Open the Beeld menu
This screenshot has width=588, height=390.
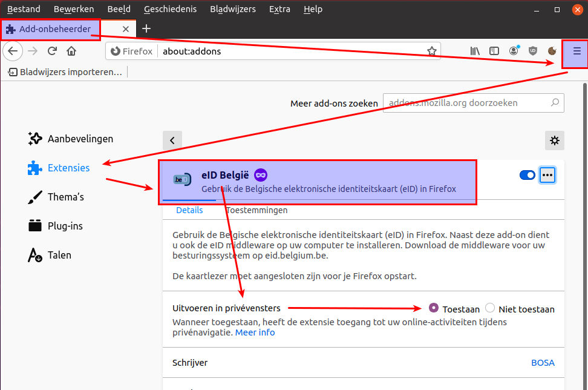[119, 9]
